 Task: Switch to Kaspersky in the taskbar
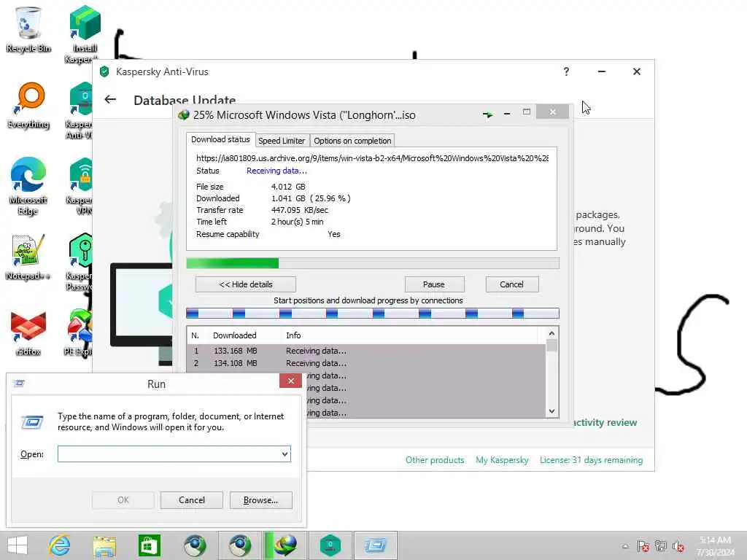click(330, 545)
